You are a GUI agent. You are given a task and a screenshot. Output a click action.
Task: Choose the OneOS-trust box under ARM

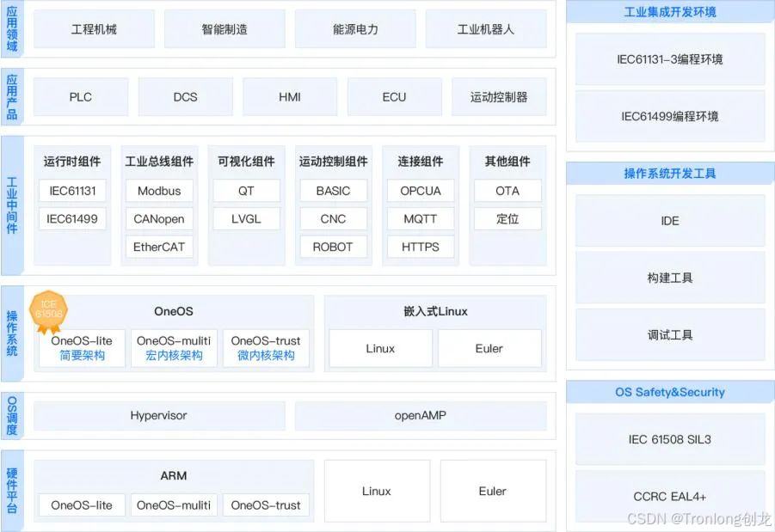(x=266, y=505)
